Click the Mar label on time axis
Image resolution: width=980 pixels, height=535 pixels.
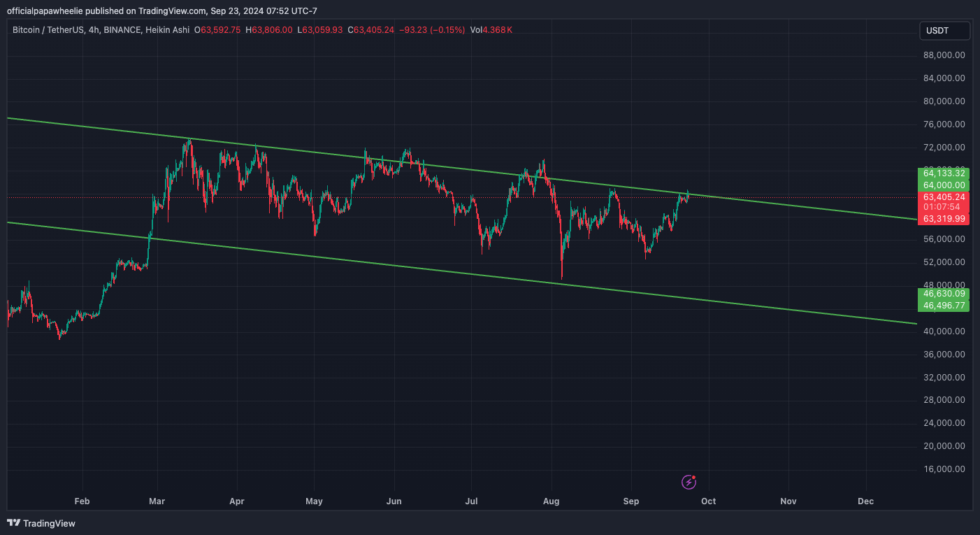157,501
